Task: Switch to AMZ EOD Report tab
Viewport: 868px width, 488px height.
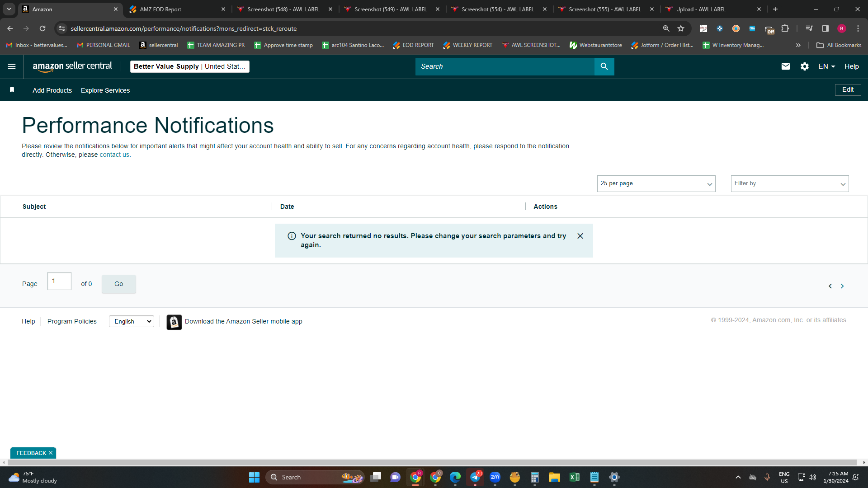Action: click(x=177, y=9)
